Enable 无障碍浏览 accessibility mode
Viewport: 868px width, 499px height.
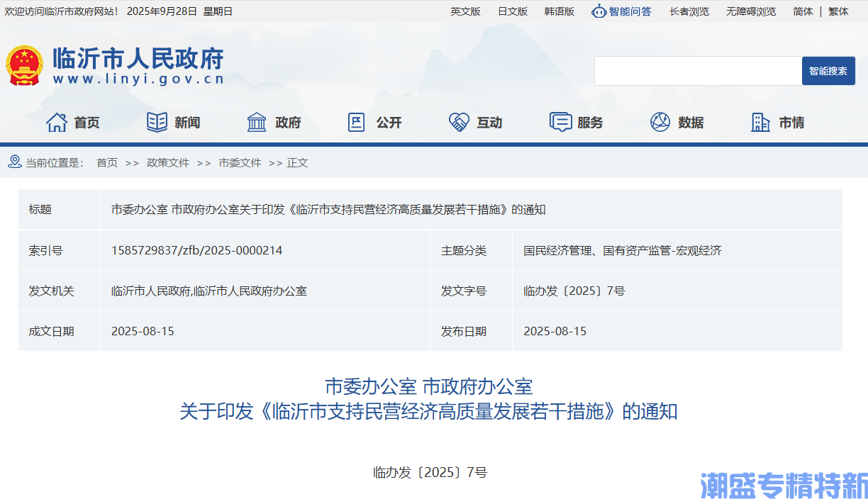point(751,11)
